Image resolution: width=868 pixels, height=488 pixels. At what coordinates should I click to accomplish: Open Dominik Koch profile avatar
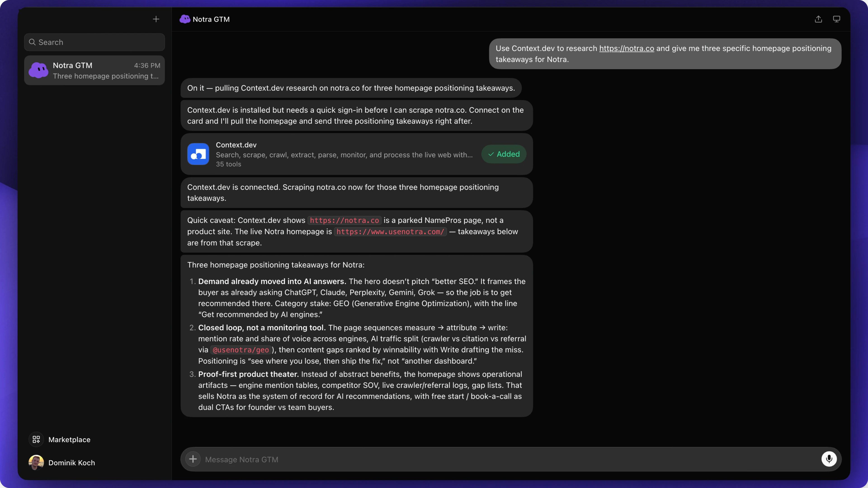pos(36,462)
